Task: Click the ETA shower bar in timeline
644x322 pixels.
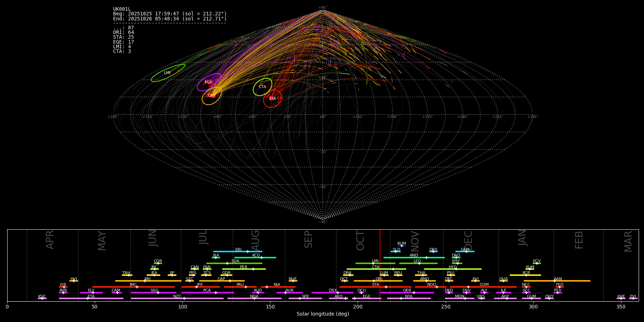Action: (91, 298)
